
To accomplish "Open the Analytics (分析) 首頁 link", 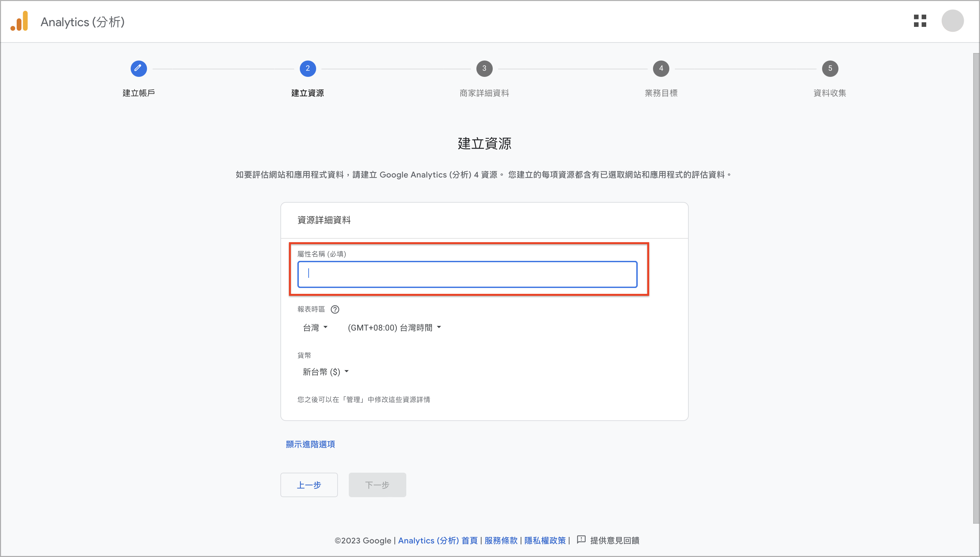I will point(438,540).
